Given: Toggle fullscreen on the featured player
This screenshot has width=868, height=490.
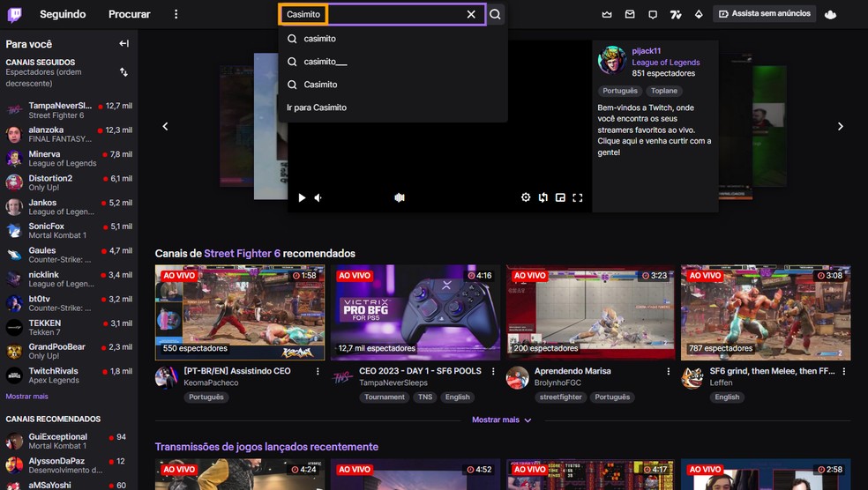Looking at the screenshot, I should [578, 197].
